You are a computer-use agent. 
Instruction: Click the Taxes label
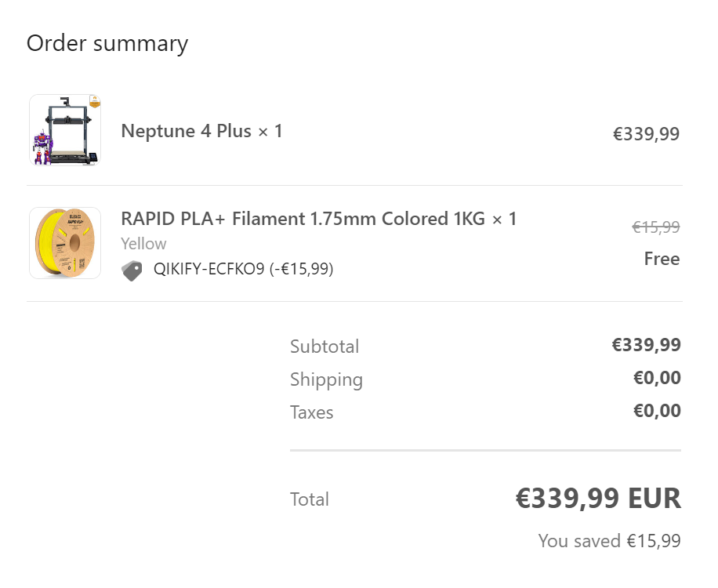point(311,412)
